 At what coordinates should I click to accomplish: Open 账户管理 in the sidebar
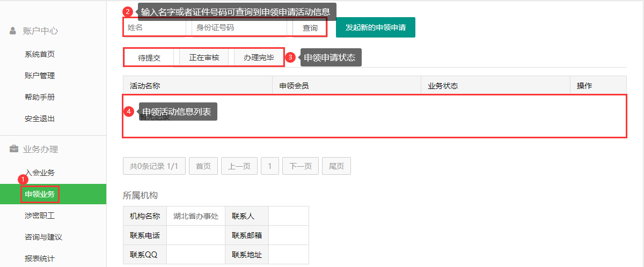tap(40, 76)
